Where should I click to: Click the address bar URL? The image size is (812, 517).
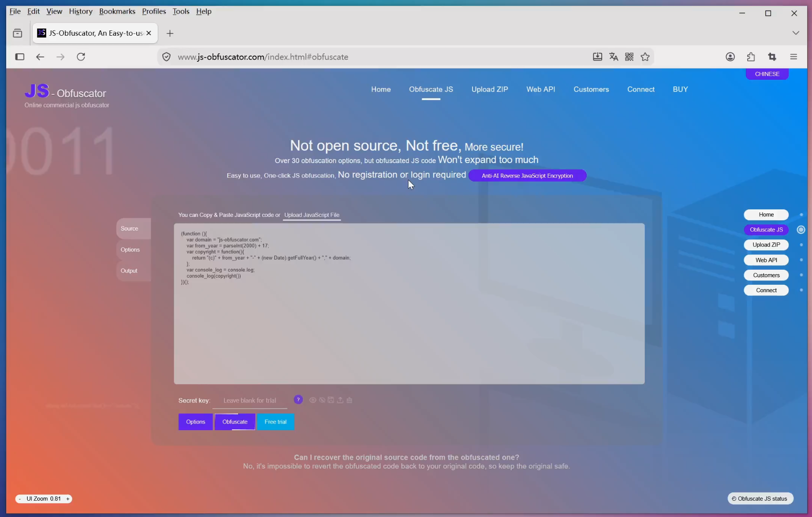(263, 57)
